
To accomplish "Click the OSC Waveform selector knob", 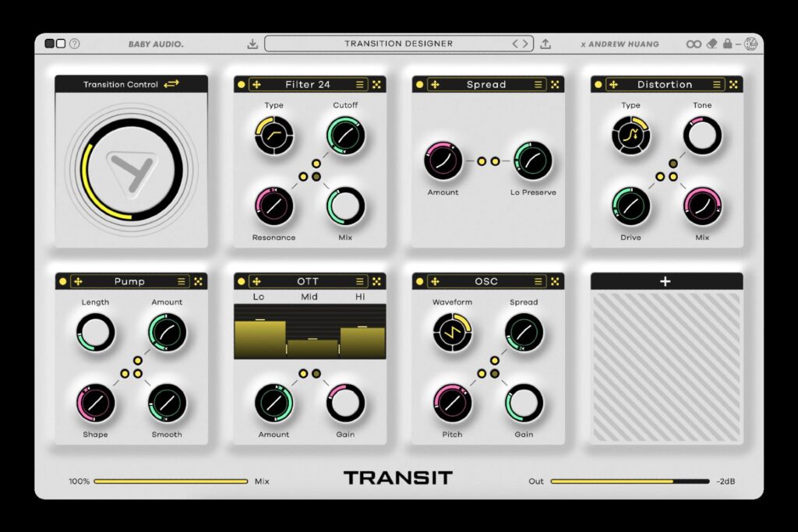I will (x=453, y=333).
